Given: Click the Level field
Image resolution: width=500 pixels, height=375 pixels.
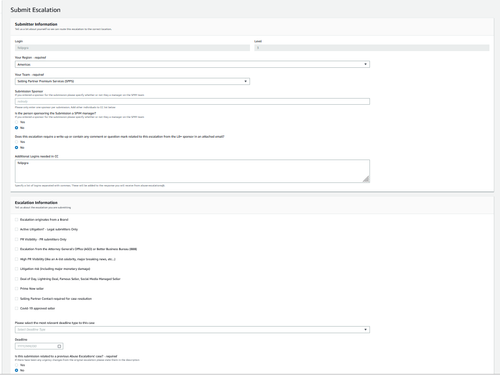Looking at the screenshot, I should [372, 48].
